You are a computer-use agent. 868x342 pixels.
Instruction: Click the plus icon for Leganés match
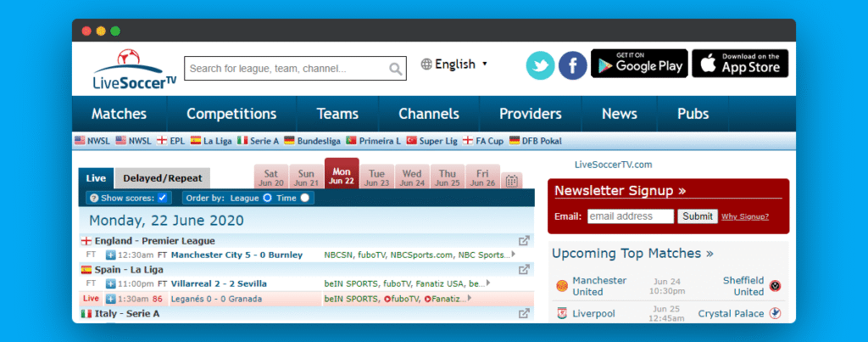point(111,299)
